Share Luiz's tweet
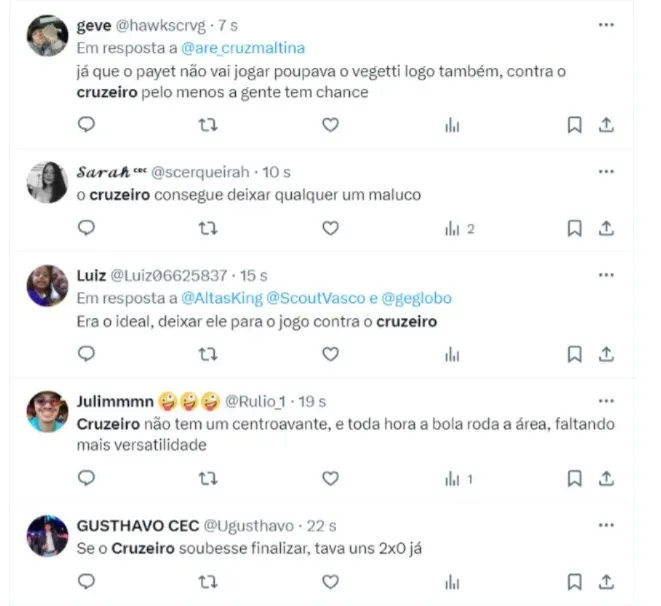 pyautogui.click(x=606, y=354)
